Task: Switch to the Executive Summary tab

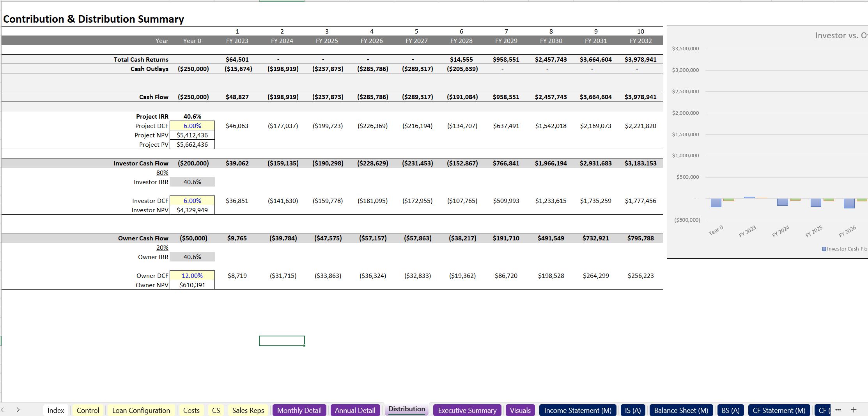Action: pos(467,410)
